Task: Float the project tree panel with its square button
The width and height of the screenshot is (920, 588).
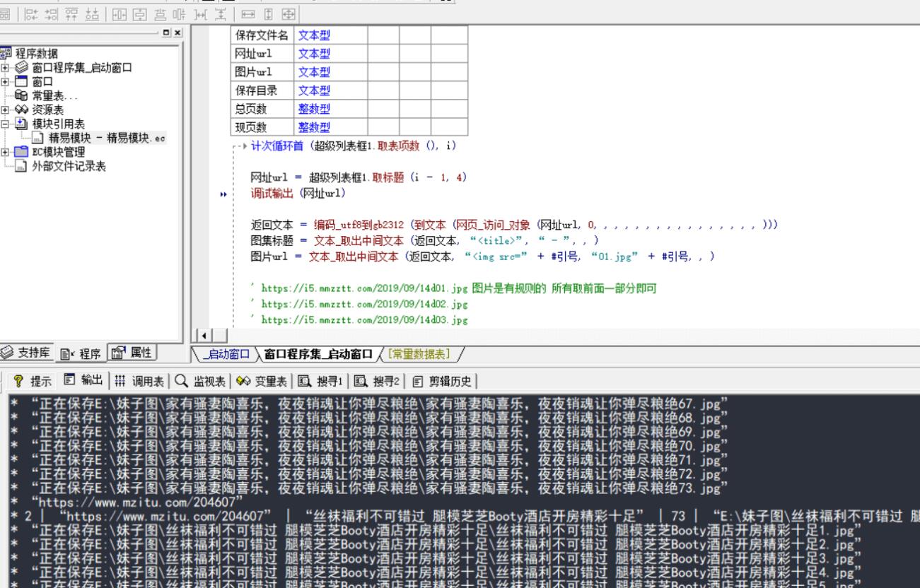Action: [166, 33]
